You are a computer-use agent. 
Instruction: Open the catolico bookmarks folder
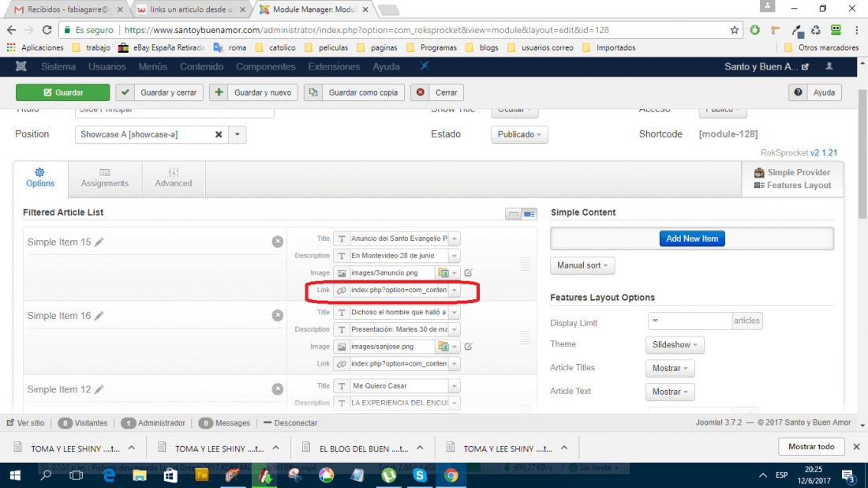click(275, 47)
